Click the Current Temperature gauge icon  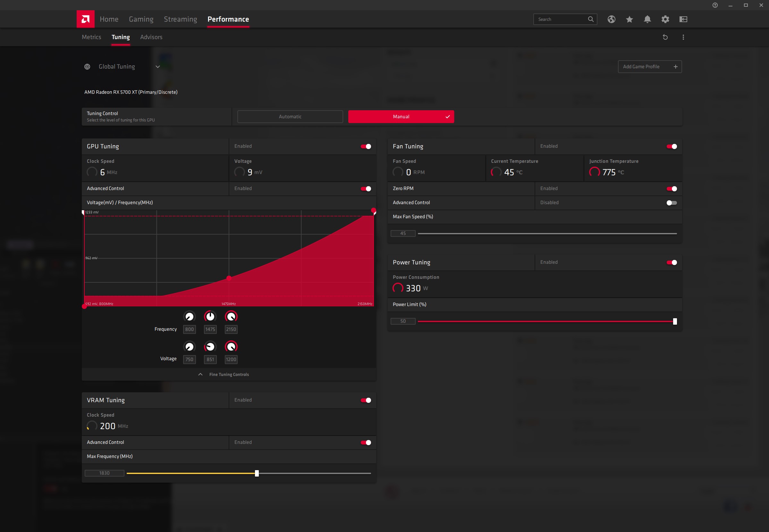pos(496,172)
